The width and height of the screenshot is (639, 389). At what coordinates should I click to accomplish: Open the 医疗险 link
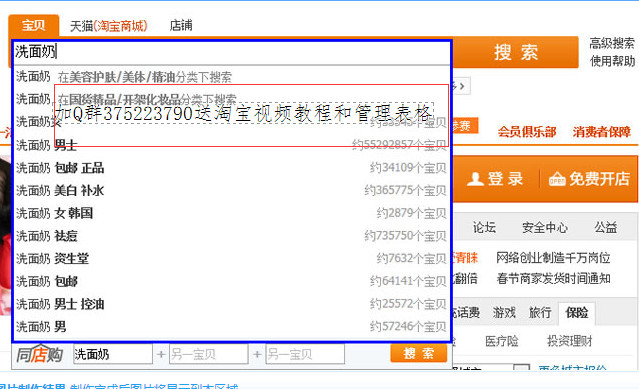pyautogui.click(x=502, y=341)
